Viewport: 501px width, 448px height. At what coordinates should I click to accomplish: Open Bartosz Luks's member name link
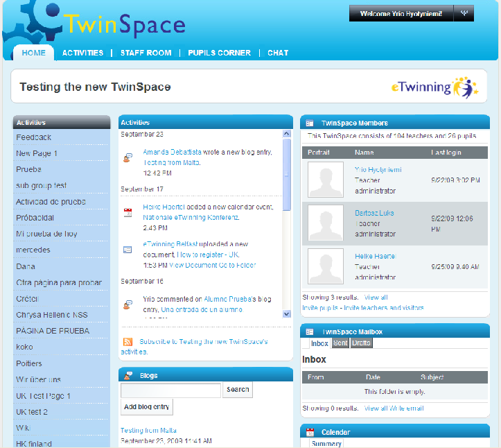(374, 213)
